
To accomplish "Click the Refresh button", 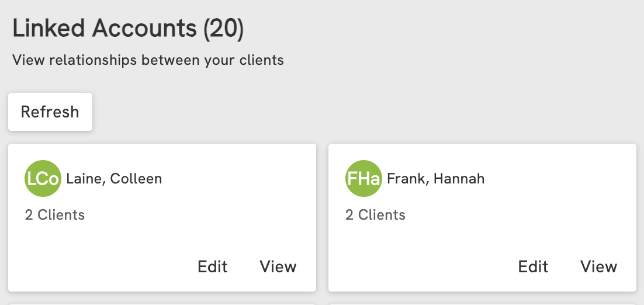I will (x=50, y=112).
